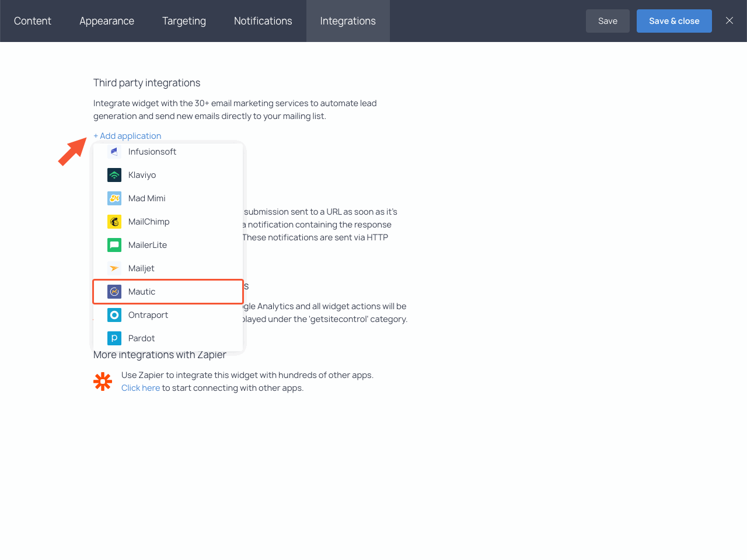Viewport: 747px width, 560px height.
Task: Choose Ontraport in the integrations list
Action: click(148, 315)
